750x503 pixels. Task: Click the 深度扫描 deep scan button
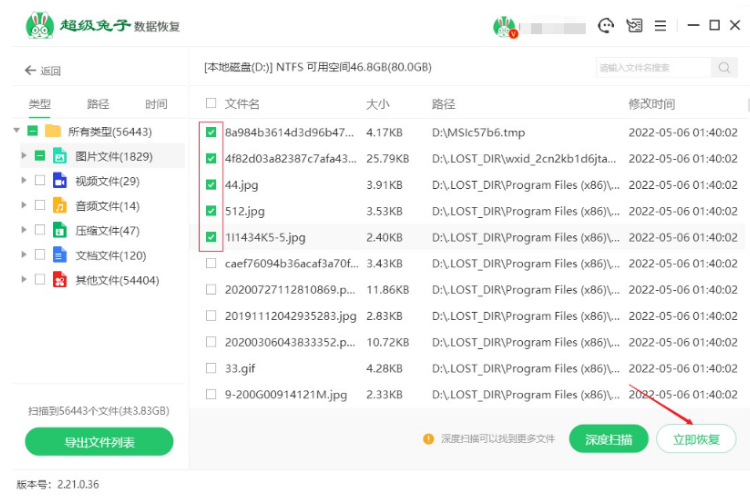[x=609, y=439]
